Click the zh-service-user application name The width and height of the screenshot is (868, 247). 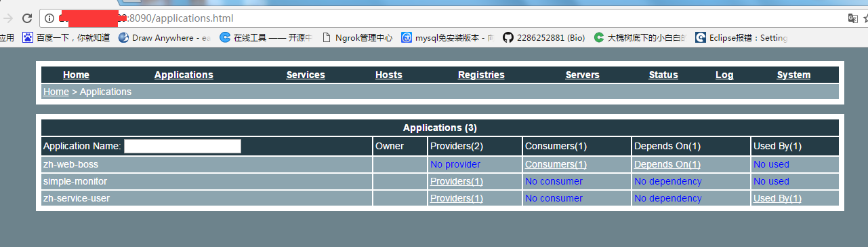[77, 198]
